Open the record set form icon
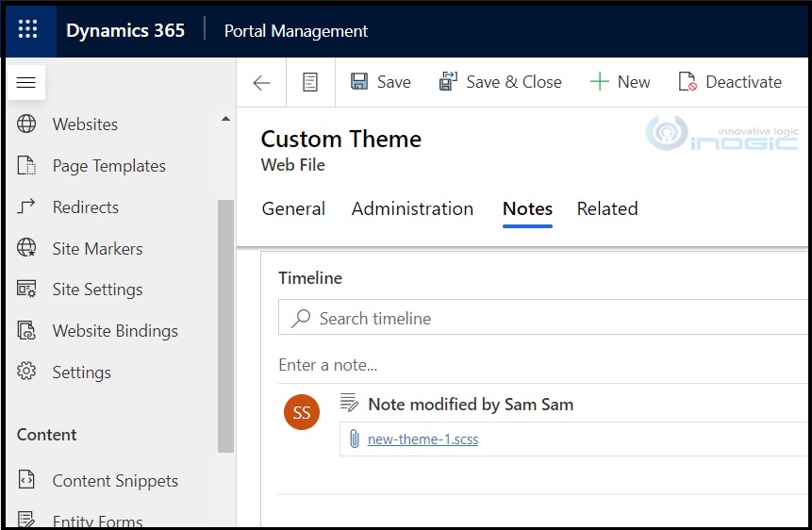812x530 pixels. pos(310,82)
